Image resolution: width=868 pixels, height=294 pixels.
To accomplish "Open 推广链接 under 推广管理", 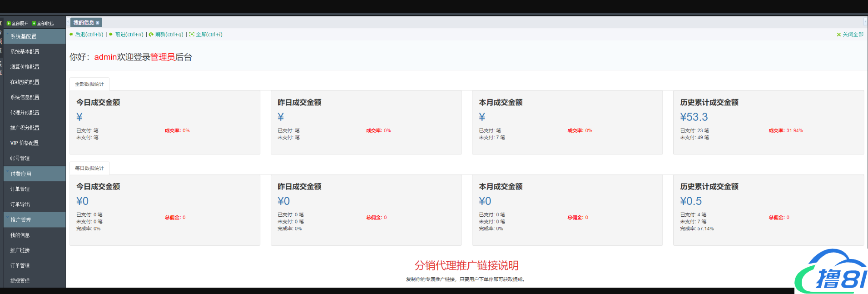I will click(x=20, y=250).
